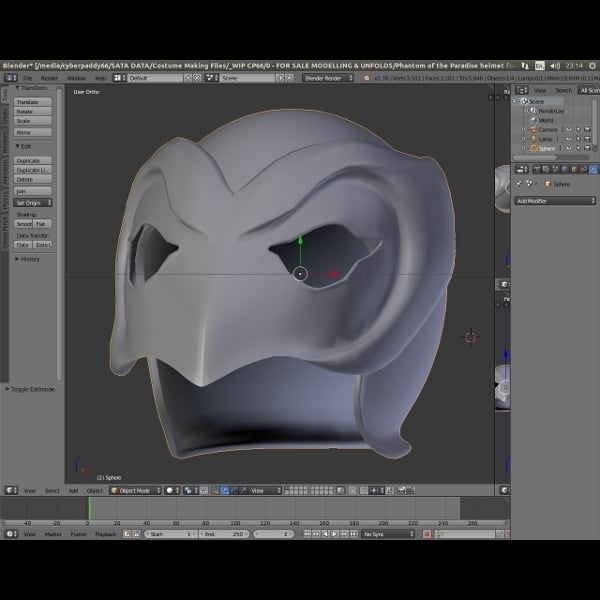
Task: Click the Translate button
Action: 33,102
